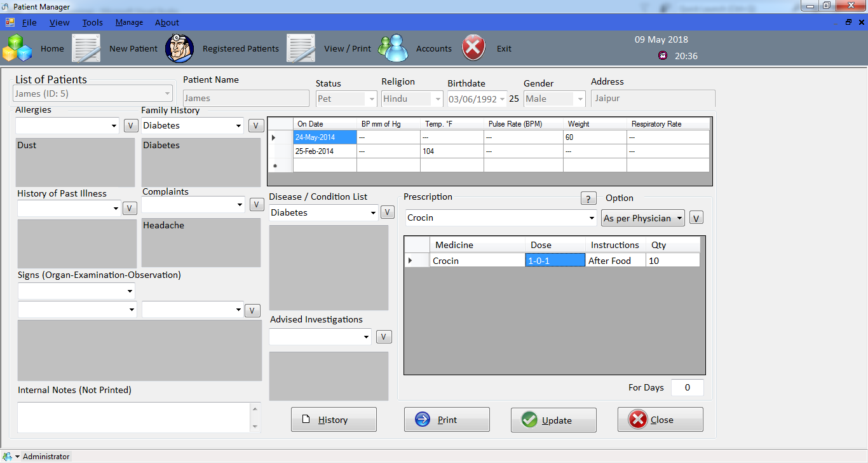Open the Tools menu

coord(92,22)
